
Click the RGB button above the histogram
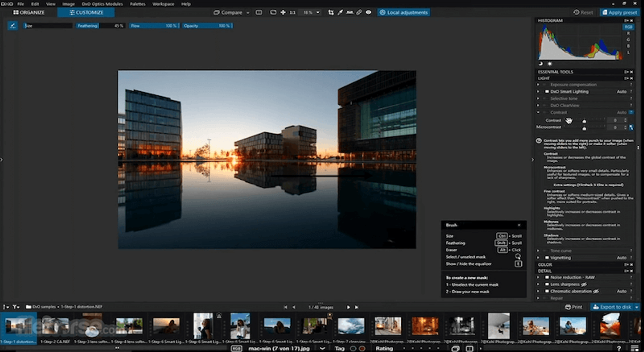(x=628, y=27)
